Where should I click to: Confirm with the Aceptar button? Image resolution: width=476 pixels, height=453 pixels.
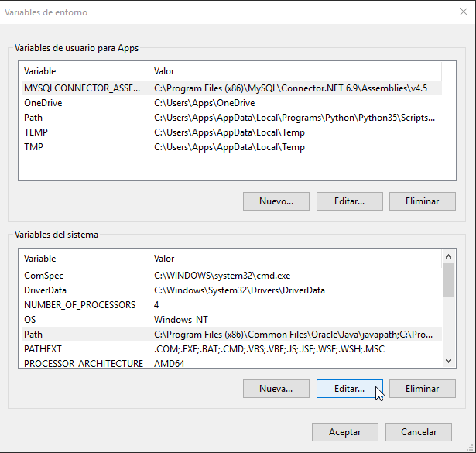click(345, 432)
